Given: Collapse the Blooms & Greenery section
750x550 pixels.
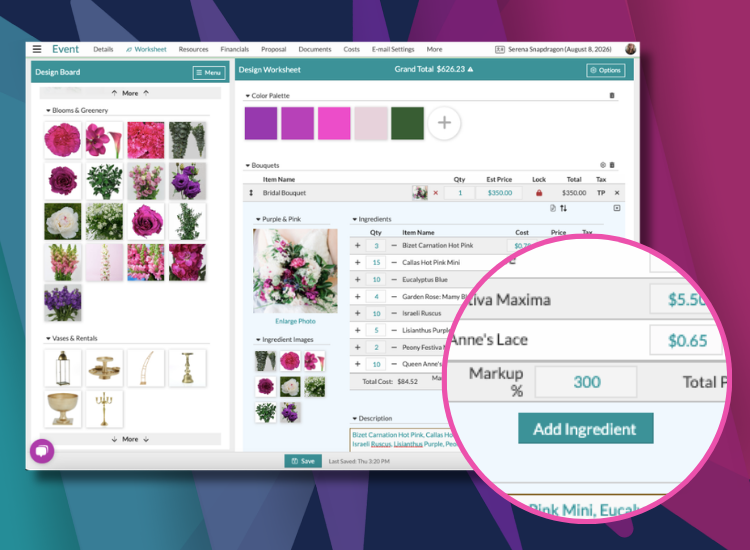Looking at the screenshot, I should pos(48,110).
